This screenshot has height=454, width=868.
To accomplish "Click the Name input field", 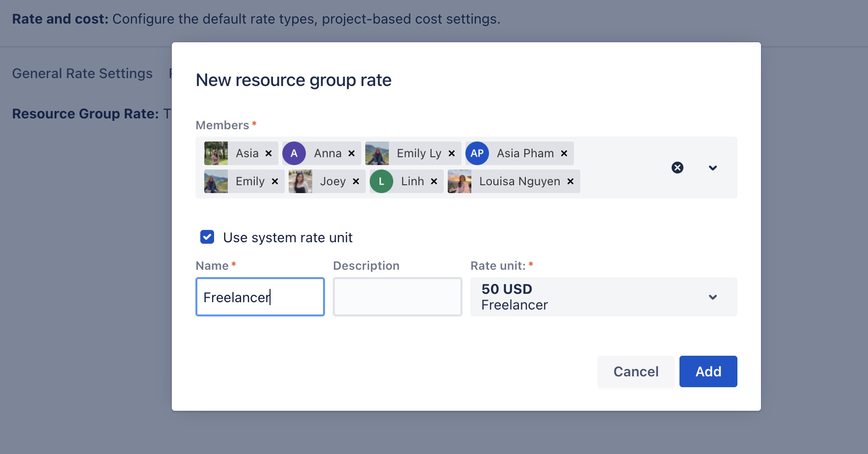I will pyautogui.click(x=260, y=297).
